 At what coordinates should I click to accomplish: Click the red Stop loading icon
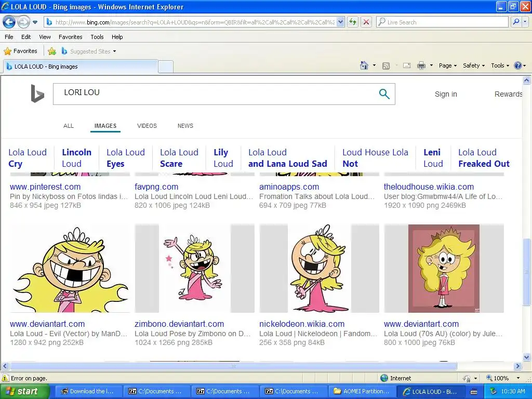pos(366,22)
